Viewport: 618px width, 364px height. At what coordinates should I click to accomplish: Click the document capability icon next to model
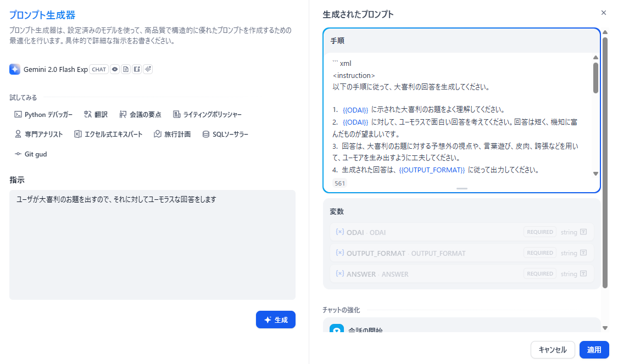[x=126, y=69]
